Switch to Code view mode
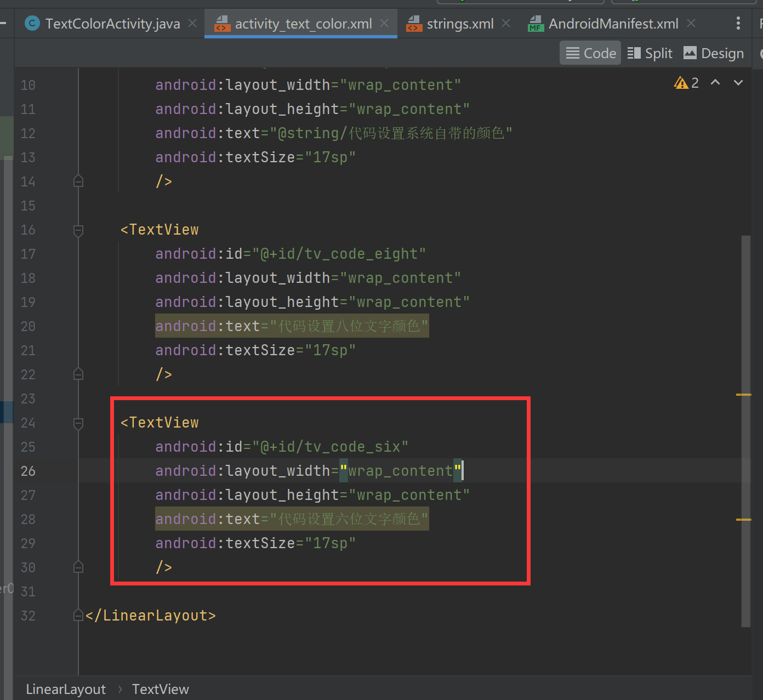 590,53
